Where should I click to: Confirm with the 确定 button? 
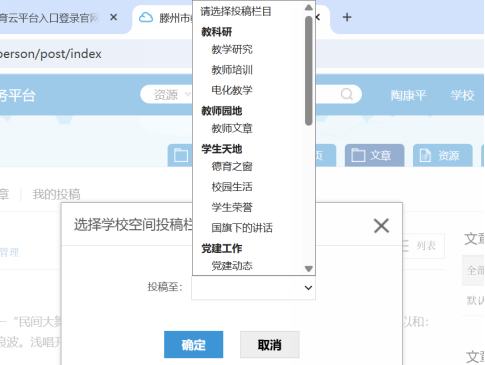pyautogui.click(x=193, y=345)
